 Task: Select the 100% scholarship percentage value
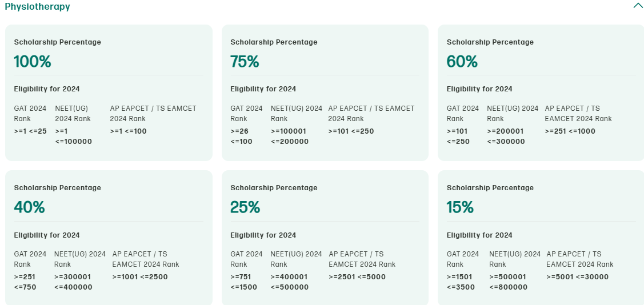tap(33, 62)
